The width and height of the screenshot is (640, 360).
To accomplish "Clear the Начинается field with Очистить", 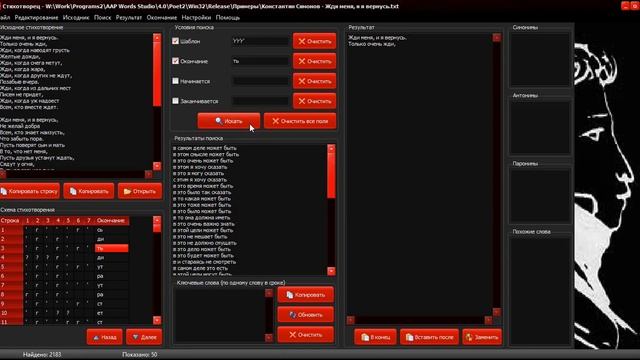I will [x=314, y=81].
